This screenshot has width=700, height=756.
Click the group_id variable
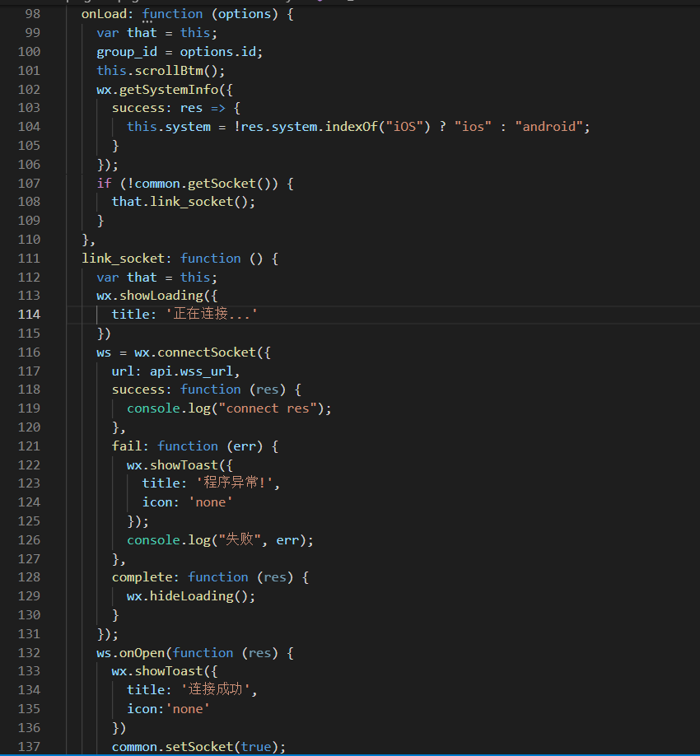click(x=127, y=52)
